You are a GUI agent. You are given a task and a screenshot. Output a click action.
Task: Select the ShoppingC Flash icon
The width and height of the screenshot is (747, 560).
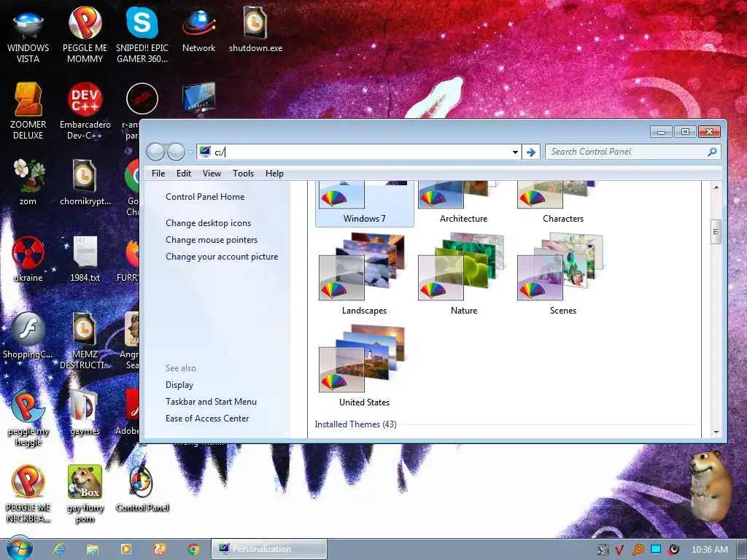point(28,335)
